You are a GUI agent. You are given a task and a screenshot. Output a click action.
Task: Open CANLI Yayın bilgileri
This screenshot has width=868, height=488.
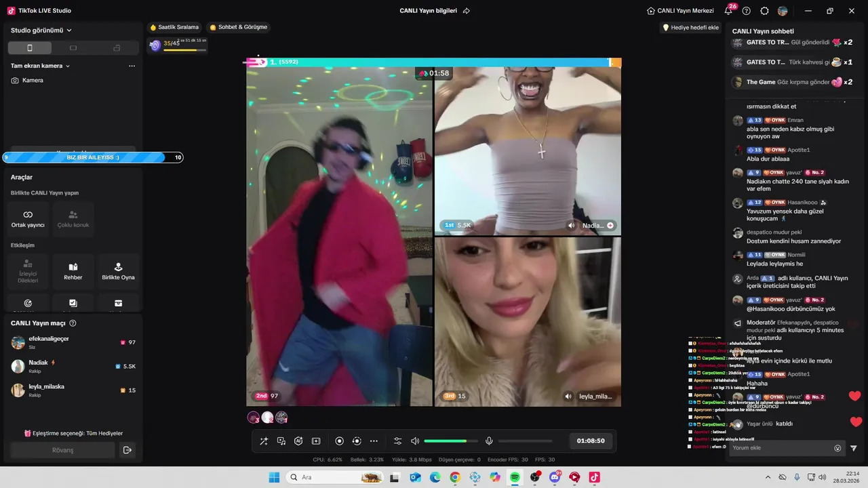[x=428, y=11]
